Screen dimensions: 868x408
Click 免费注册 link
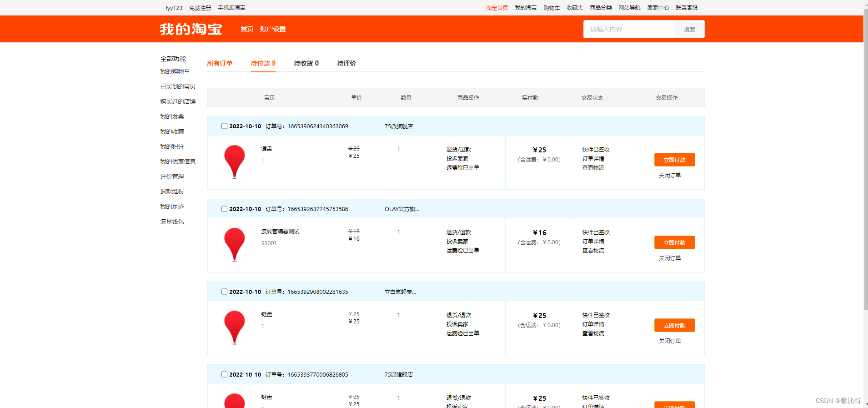[x=200, y=8]
